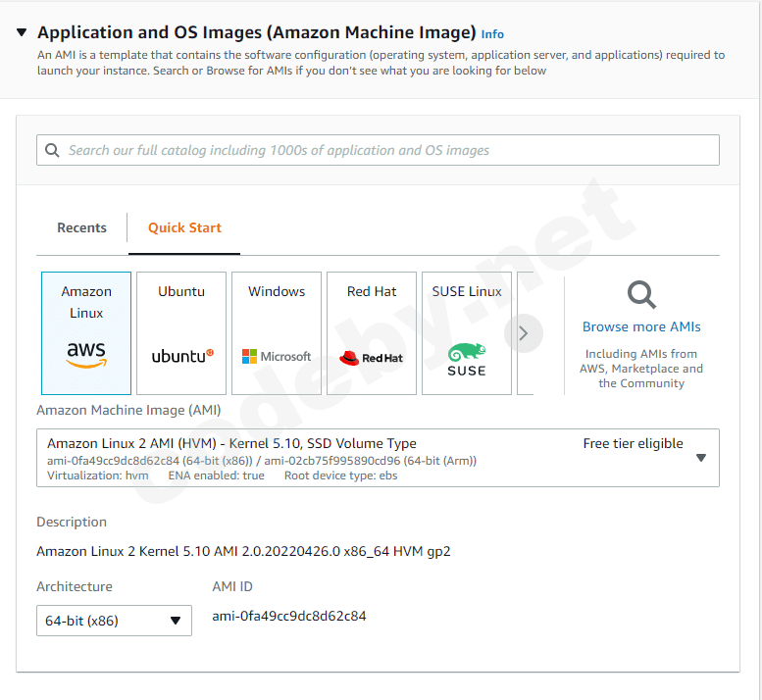This screenshot has width=762, height=700.
Task: Open the Amazon Machine Image selection dropdown
Action: (378, 458)
